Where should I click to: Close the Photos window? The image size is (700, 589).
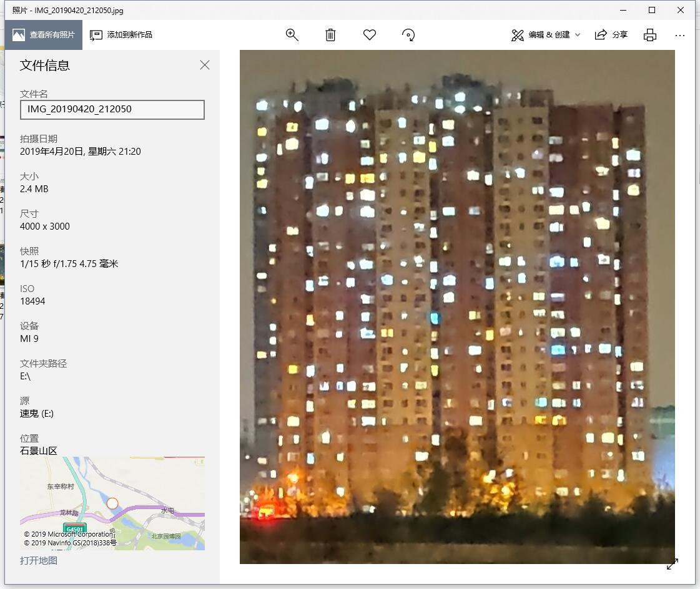click(681, 10)
